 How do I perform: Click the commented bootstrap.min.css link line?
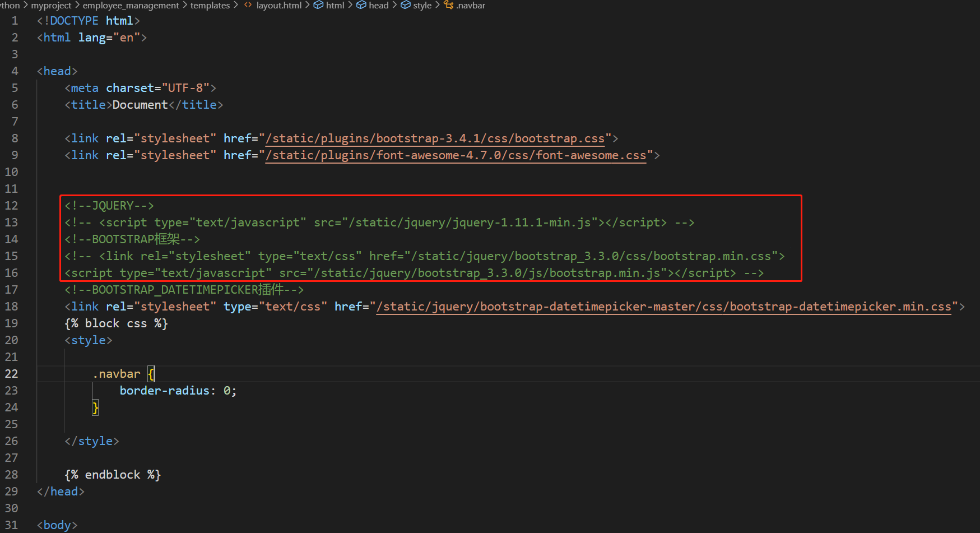[425, 256]
